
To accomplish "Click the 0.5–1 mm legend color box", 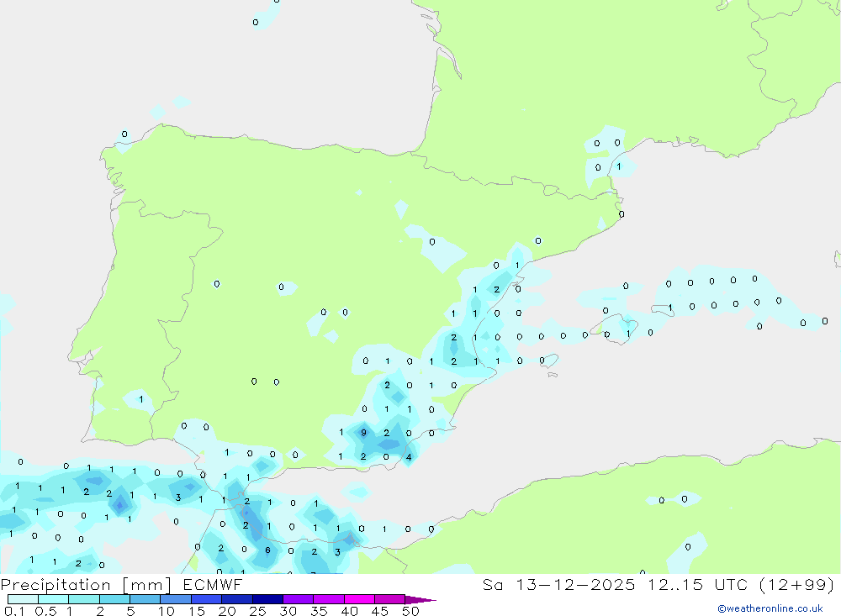I will 54,599.
